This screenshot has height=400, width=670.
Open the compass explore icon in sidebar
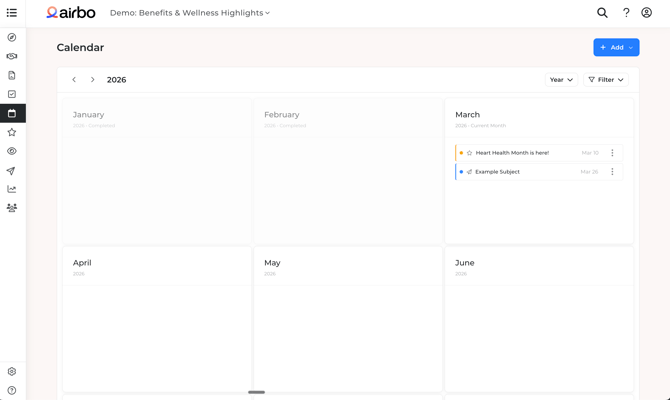tap(12, 37)
